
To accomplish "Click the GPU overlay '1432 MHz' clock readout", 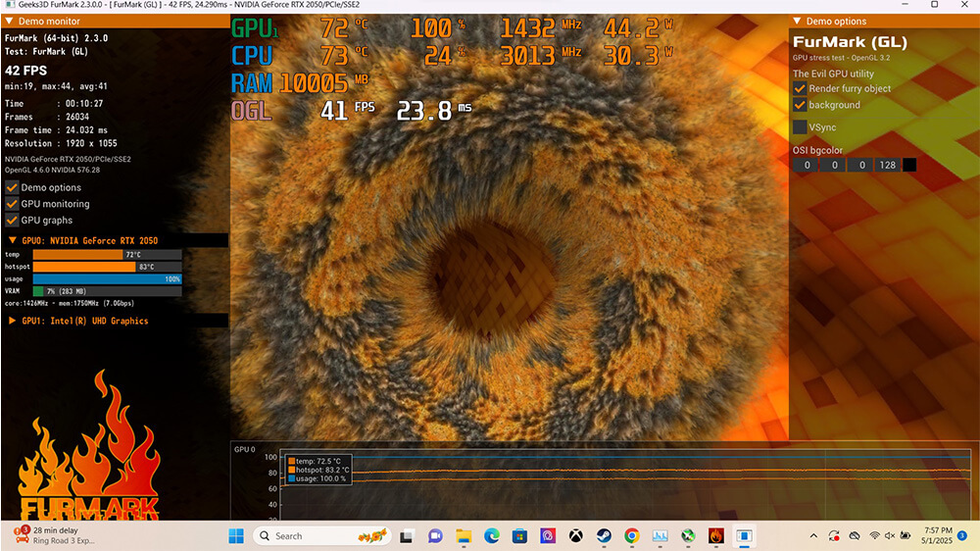I will pos(541,28).
